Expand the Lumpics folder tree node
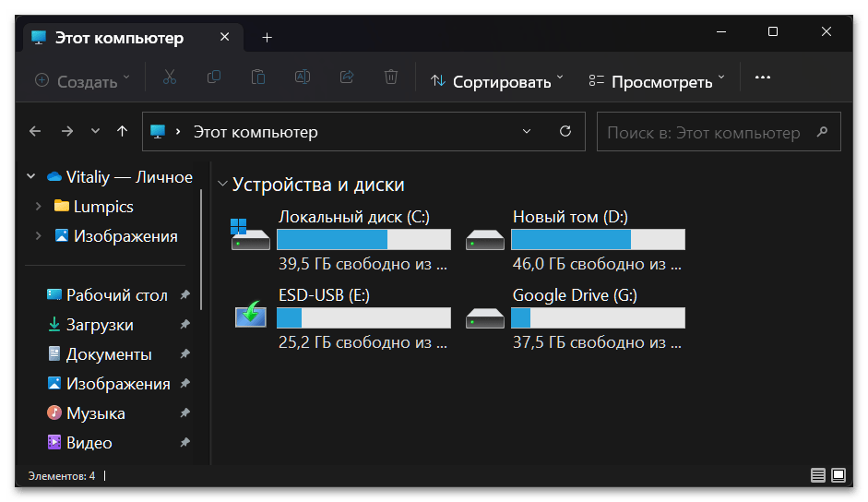 click(x=38, y=207)
